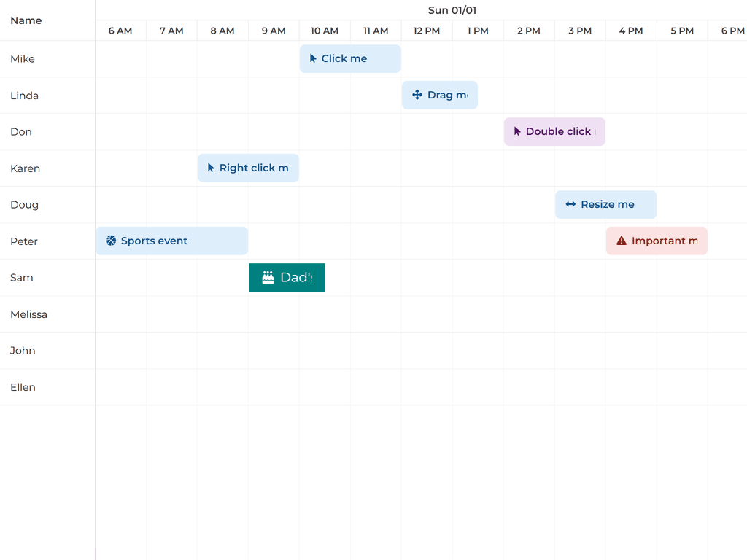Select the Melissa resource row
The image size is (747, 560).
pyautogui.click(x=29, y=314)
